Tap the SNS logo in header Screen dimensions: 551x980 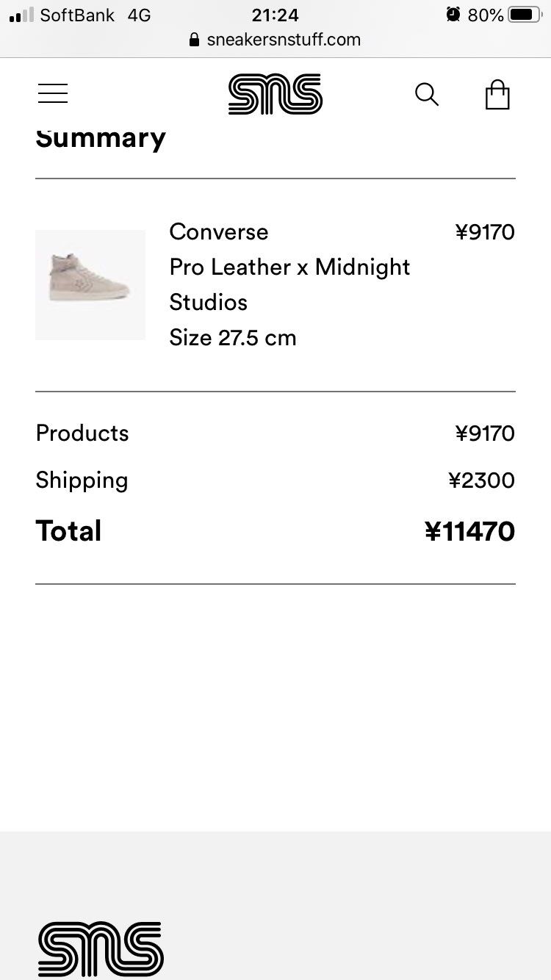tap(275, 94)
